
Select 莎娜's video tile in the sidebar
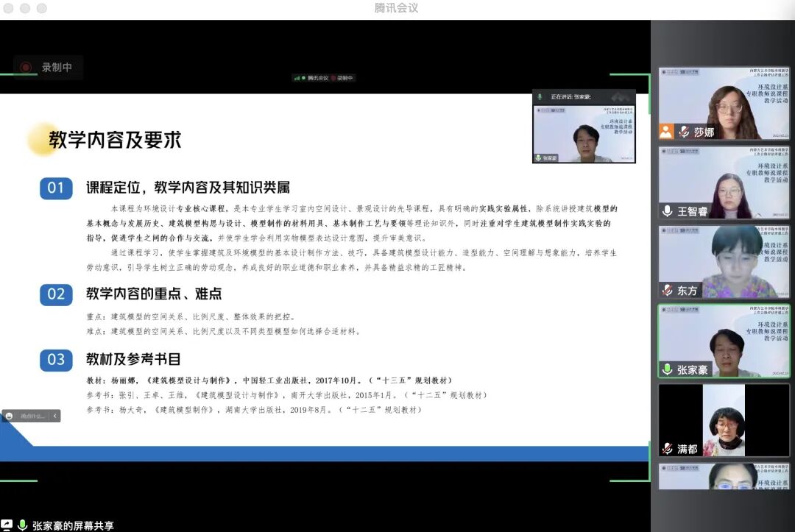724,103
